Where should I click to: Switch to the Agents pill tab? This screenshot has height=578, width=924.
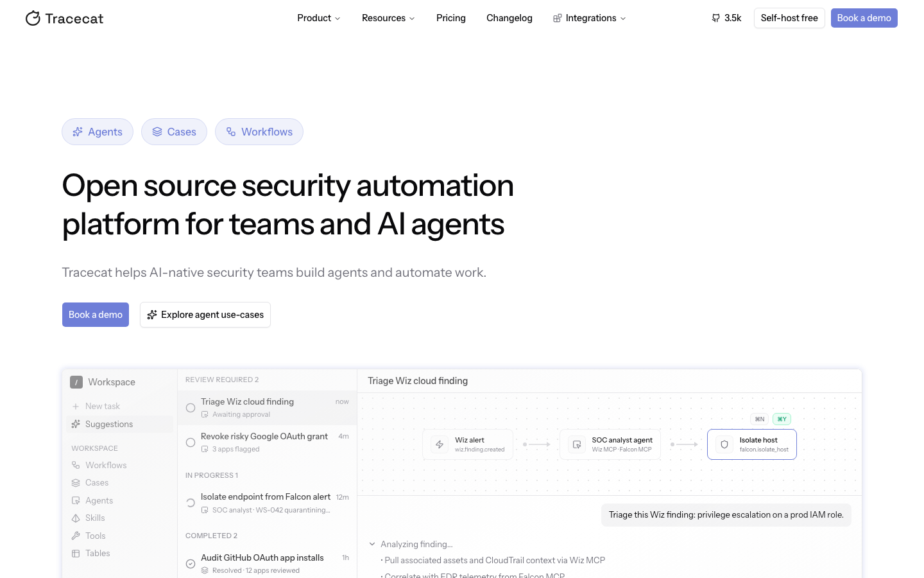click(98, 132)
